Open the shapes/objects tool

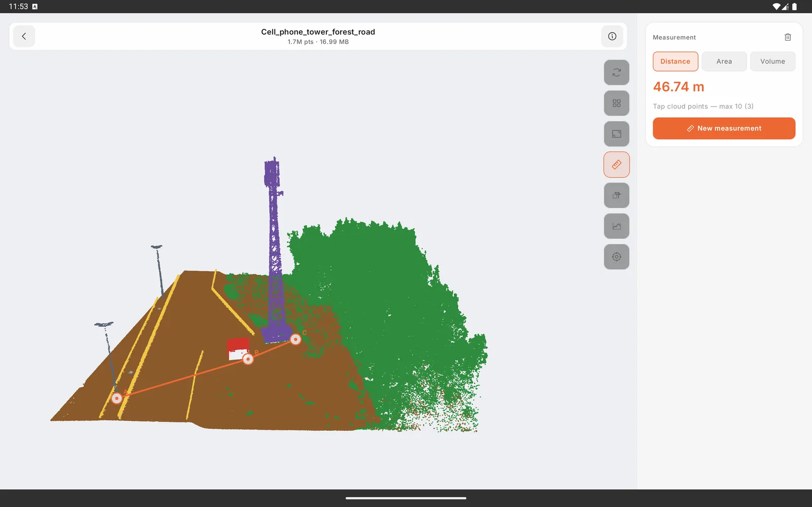(x=617, y=195)
